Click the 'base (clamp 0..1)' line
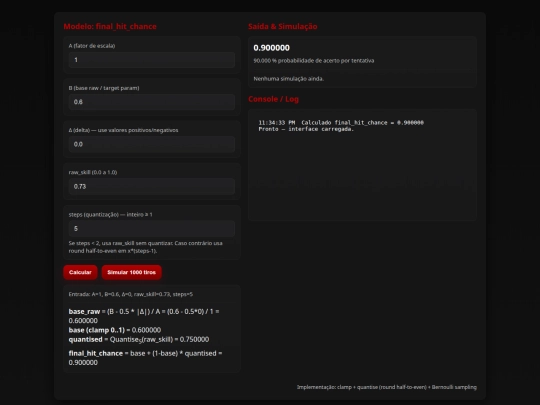This screenshot has height=405, width=540. tap(115, 330)
